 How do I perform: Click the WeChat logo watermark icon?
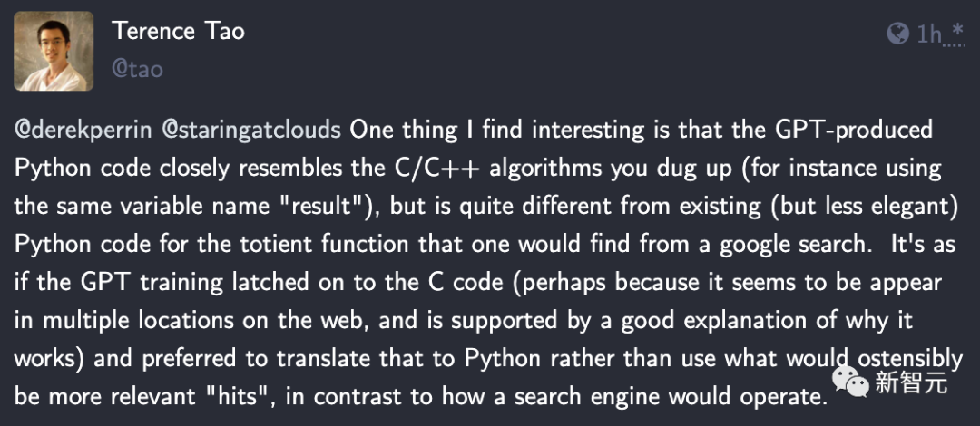pos(853,382)
